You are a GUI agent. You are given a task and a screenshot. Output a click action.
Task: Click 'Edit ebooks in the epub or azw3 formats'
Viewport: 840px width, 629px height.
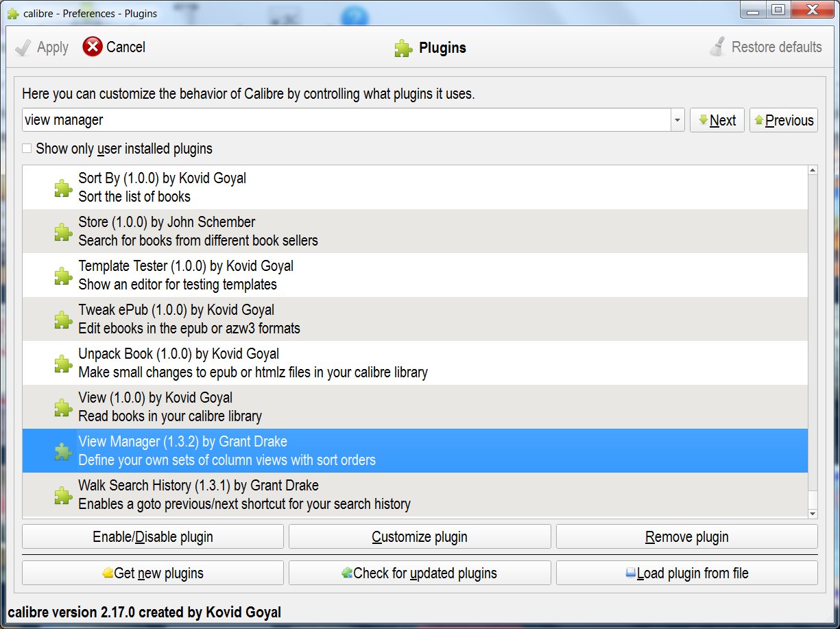click(x=189, y=329)
